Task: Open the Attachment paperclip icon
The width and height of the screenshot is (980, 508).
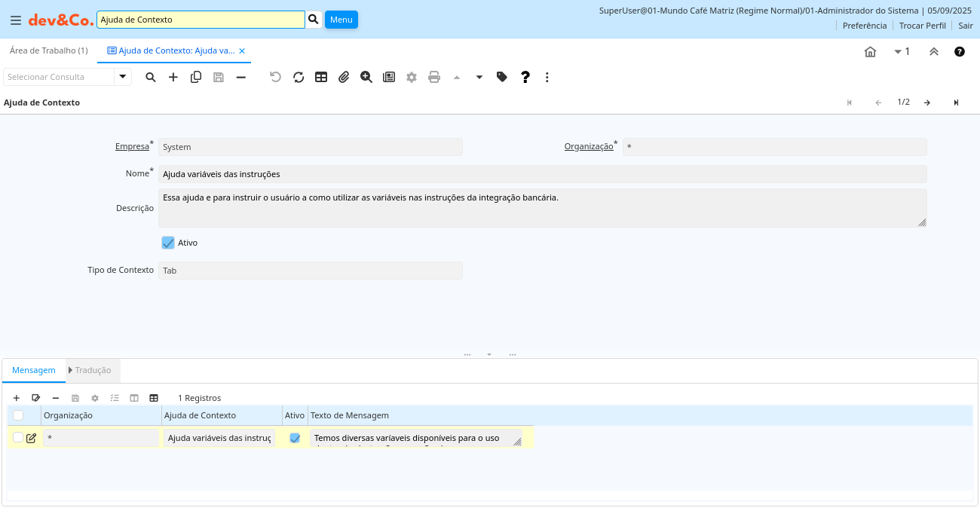Action: point(344,77)
